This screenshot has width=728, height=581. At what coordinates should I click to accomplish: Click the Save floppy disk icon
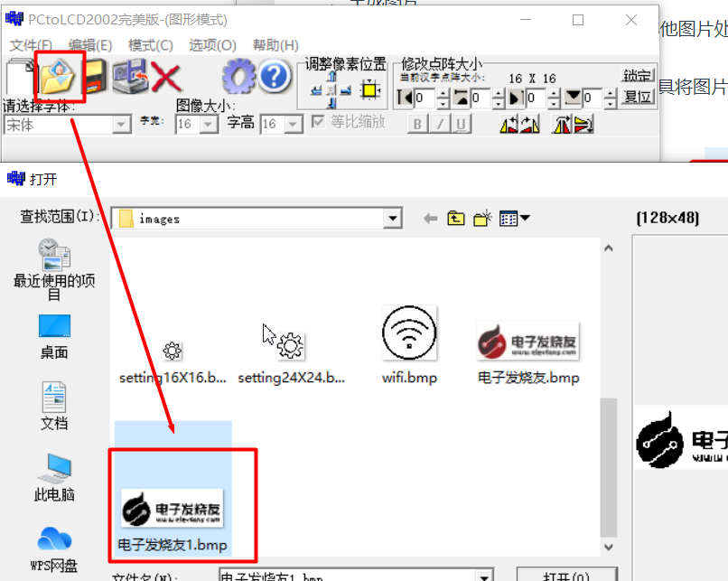(95, 77)
